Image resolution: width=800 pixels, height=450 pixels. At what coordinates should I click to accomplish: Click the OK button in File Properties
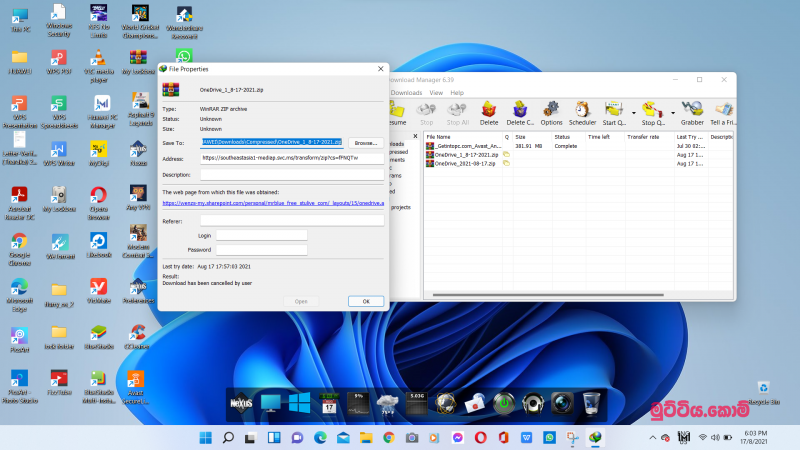pyautogui.click(x=366, y=301)
